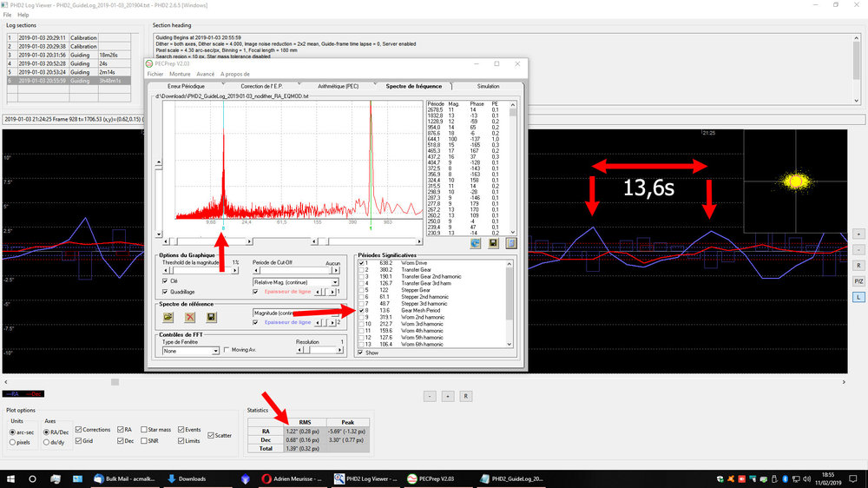Uncheck the Worm Drive period checkbox
Viewport: 868px width, 488px height.
tap(361, 263)
